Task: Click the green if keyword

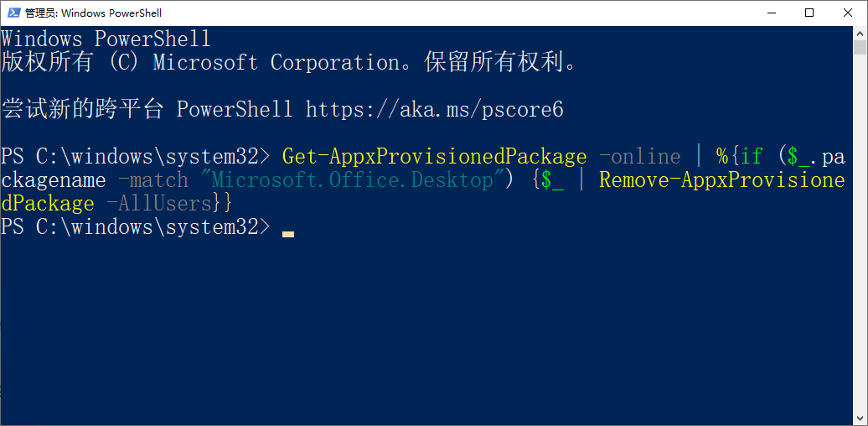Action: click(x=752, y=157)
